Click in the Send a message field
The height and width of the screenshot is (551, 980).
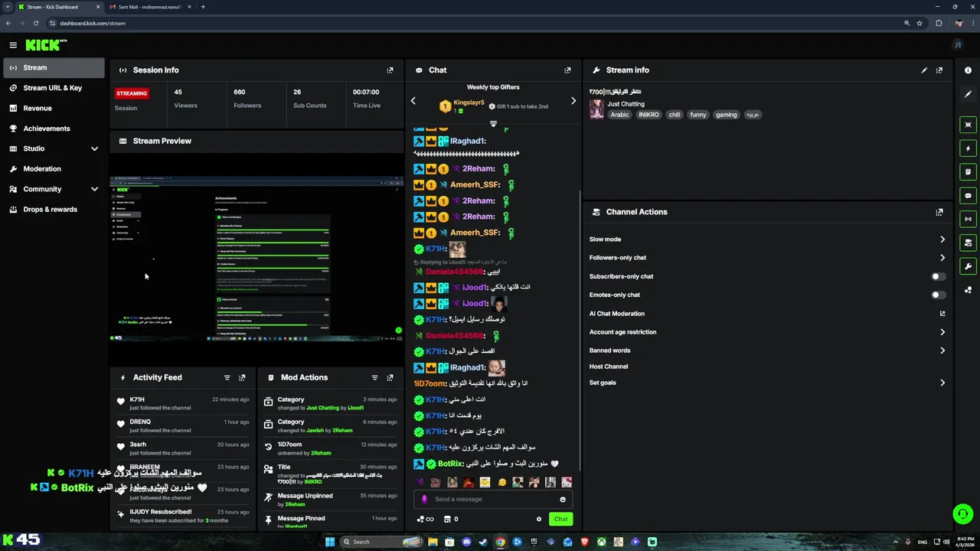tap(494, 500)
